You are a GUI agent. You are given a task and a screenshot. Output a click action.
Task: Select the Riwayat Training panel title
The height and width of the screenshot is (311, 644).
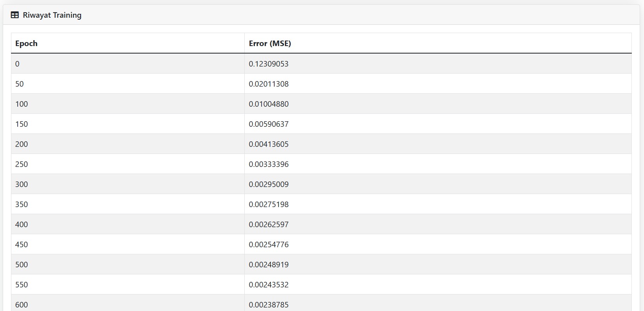pyautogui.click(x=52, y=15)
